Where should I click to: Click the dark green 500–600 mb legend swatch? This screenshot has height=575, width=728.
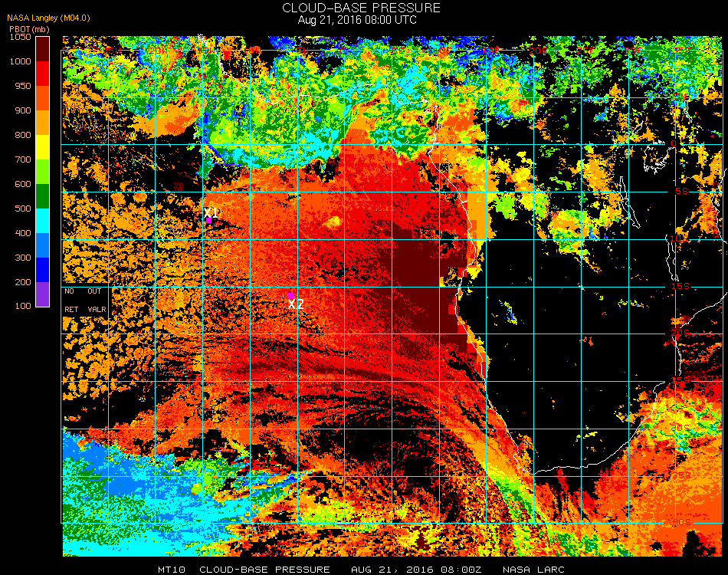[x=42, y=196]
